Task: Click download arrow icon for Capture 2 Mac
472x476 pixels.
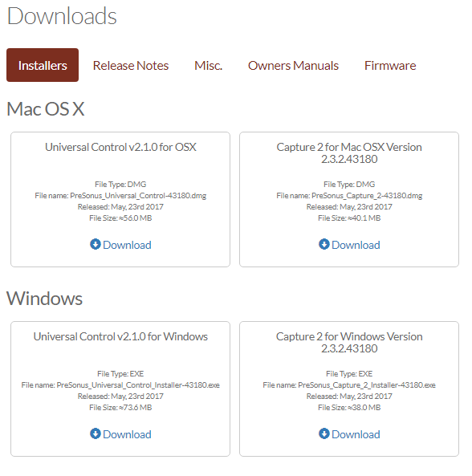Action: click(x=324, y=244)
